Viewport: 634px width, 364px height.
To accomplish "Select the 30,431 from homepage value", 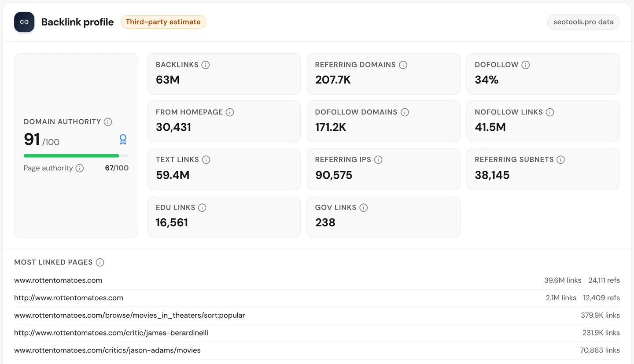I will pyautogui.click(x=173, y=127).
